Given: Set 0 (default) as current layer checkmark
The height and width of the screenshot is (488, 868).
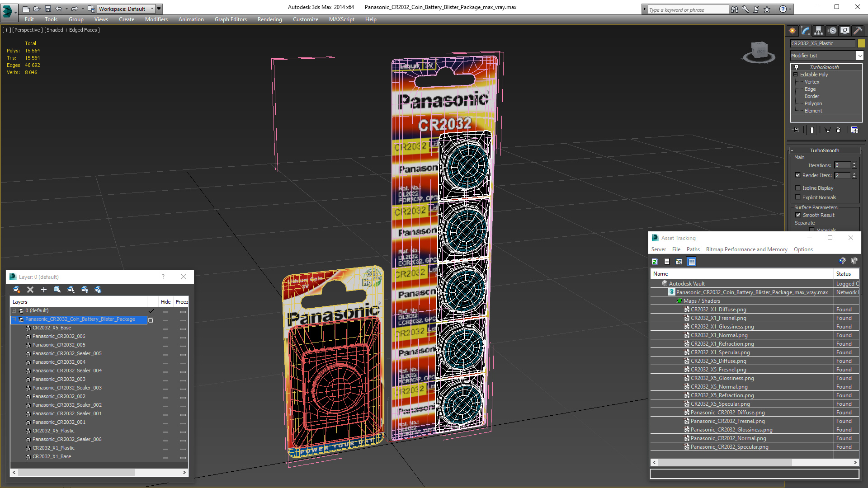Looking at the screenshot, I should pos(151,311).
